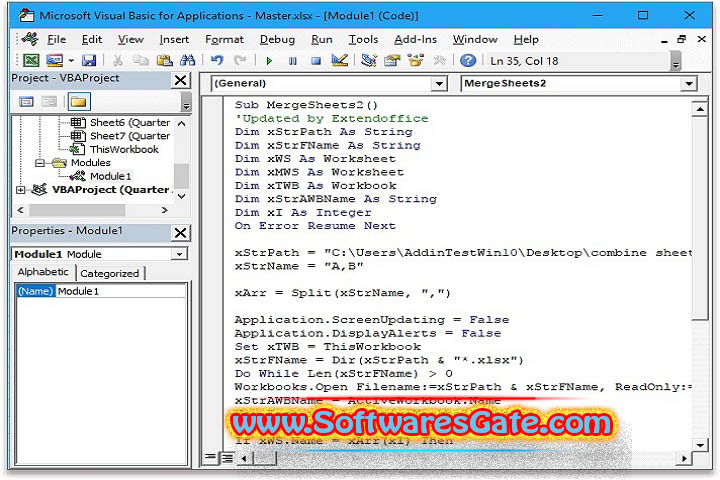Open the Window menu
This screenshot has width=720, height=480.
(x=475, y=40)
